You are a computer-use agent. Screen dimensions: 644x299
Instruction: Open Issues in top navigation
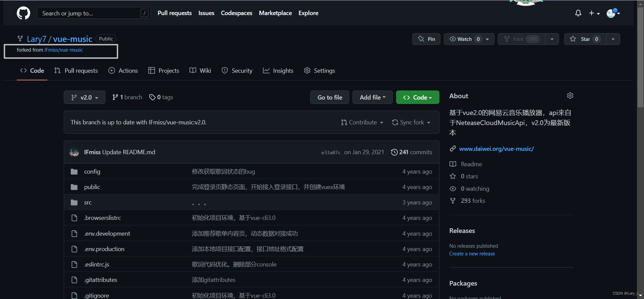click(x=206, y=13)
